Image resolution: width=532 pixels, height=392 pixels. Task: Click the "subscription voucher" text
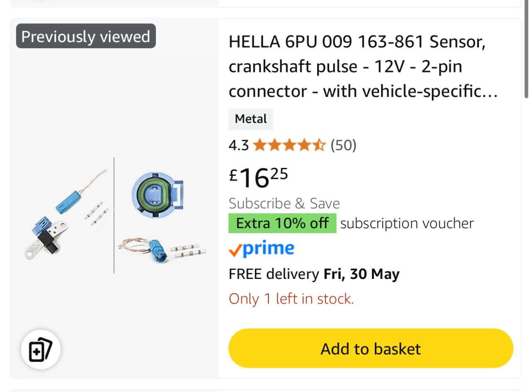click(x=406, y=223)
